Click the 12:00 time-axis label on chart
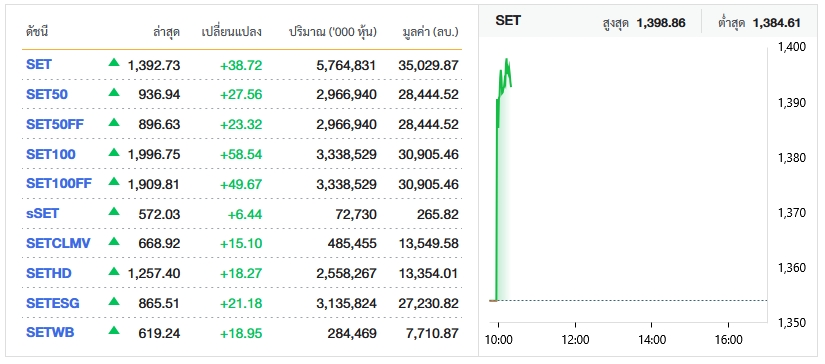The height and width of the screenshot is (364, 825). pyautogui.click(x=575, y=340)
